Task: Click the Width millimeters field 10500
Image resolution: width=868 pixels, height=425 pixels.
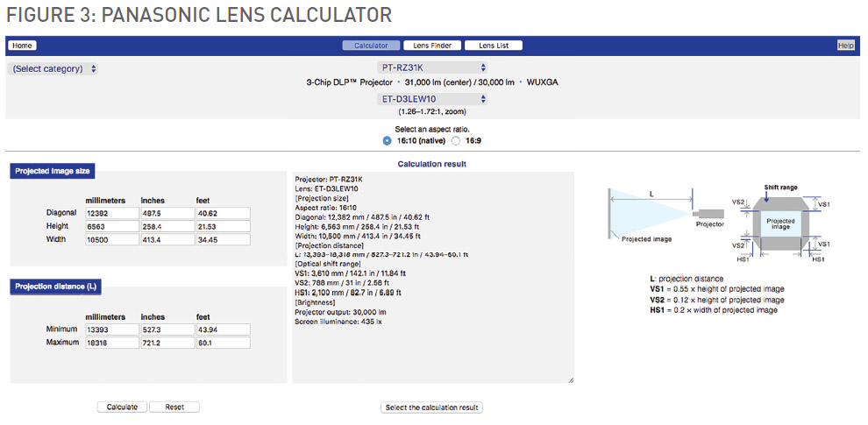Action: point(111,239)
